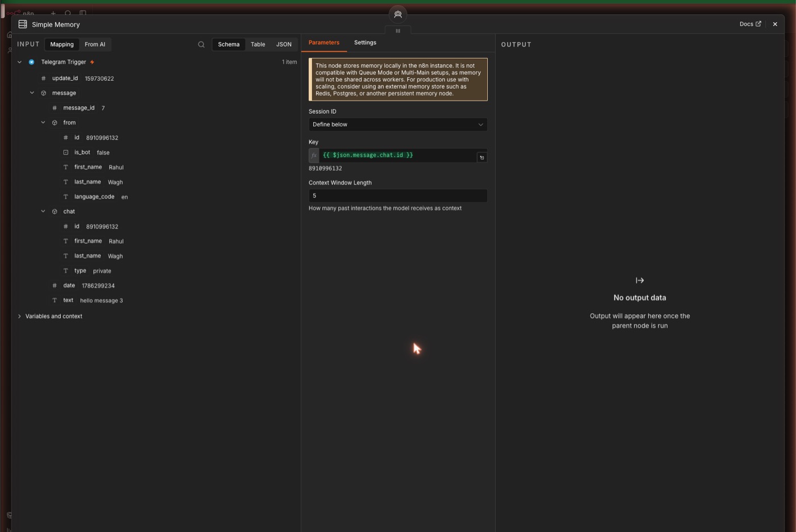Screen dimensions: 796x532
Task: Close the Simple Memory panel
Action: (x=775, y=24)
